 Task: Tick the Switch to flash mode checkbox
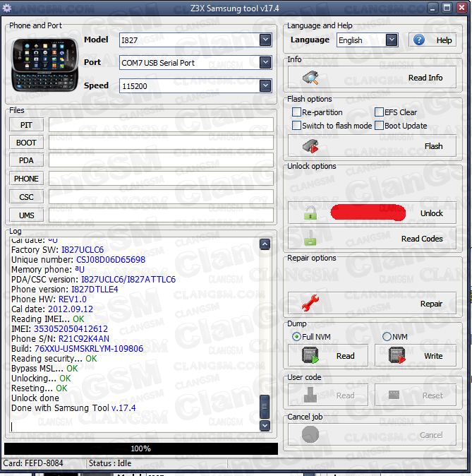click(296, 126)
